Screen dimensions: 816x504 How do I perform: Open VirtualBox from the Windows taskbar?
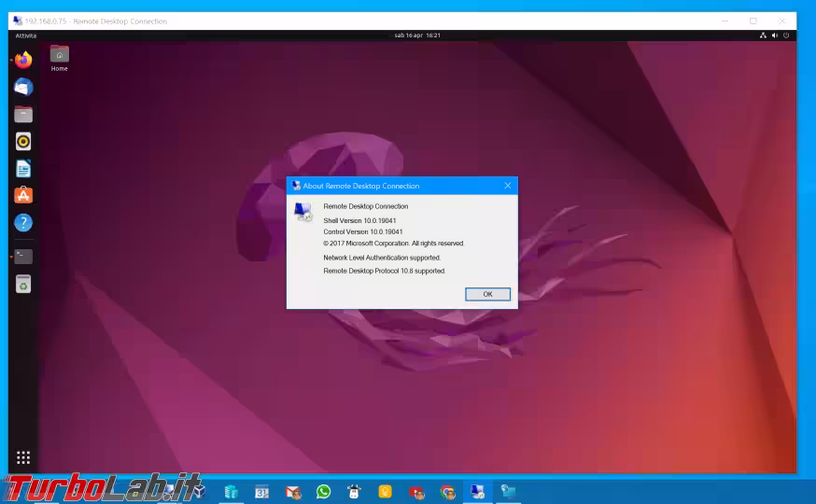tap(199, 492)
